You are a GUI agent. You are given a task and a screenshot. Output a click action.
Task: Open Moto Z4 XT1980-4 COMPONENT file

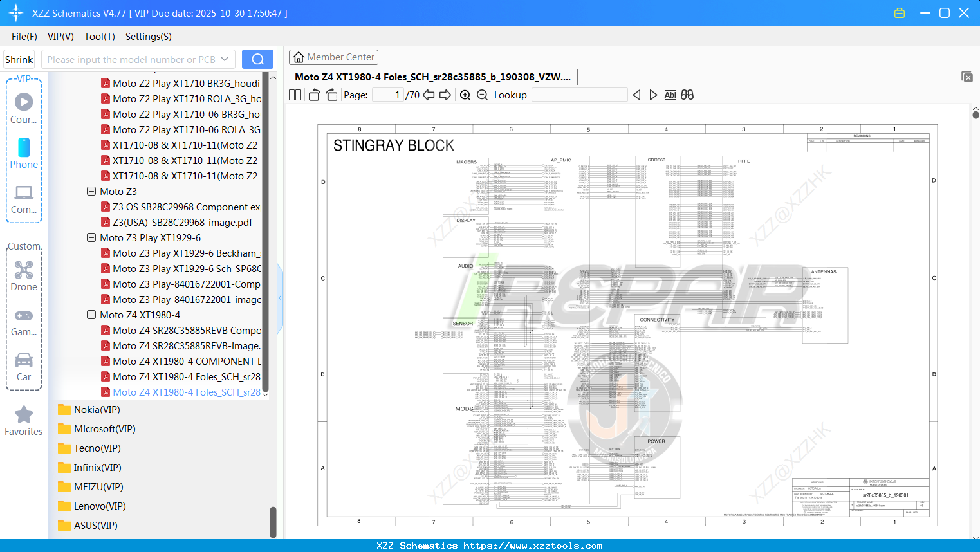point(181,362)
